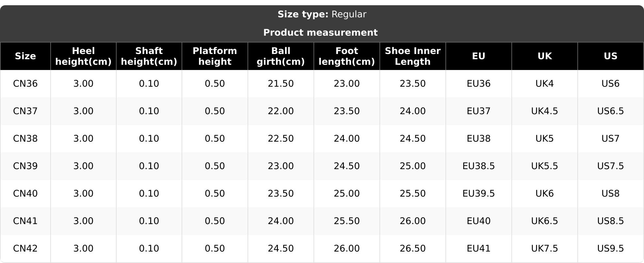Click the CN42 size row label
Screen dimensions: 644x263
[25, 249]
